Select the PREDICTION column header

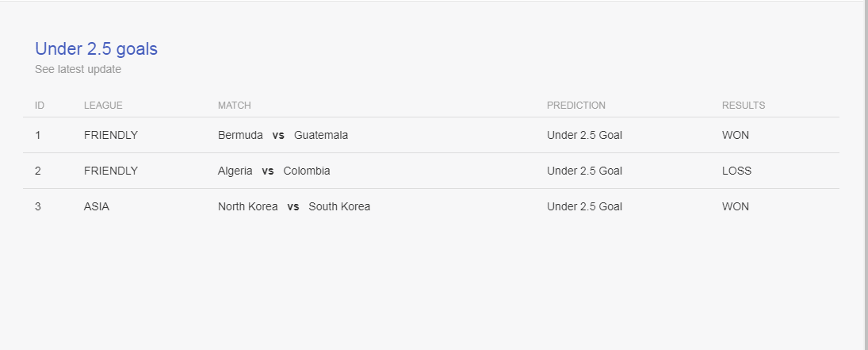click(x=576, y=106)
